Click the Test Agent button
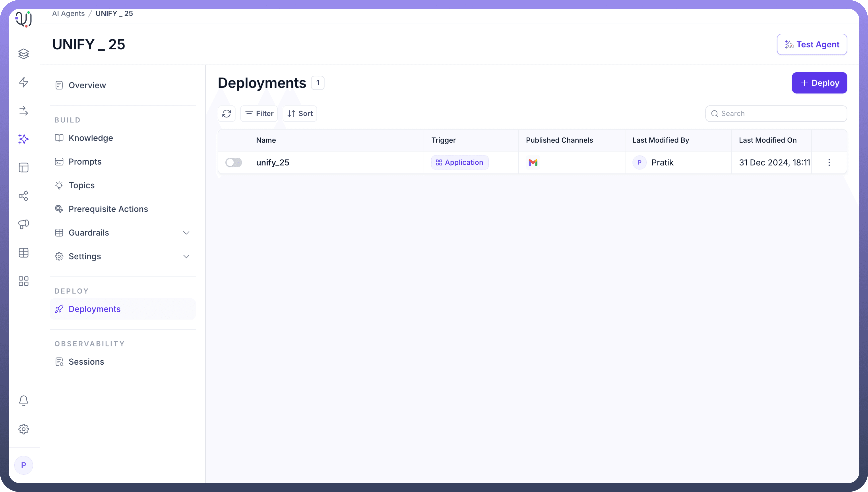Viewport: 868px width, 492px height. click(x=812, y=44)
